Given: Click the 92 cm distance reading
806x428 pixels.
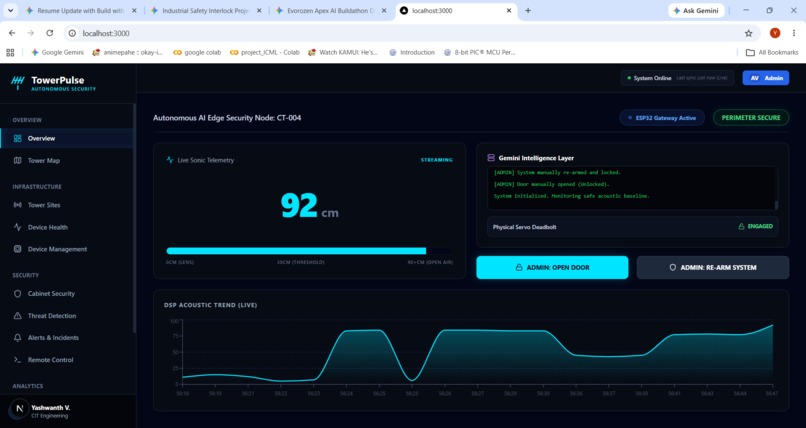Looking at the screenshot, I should point(309,206).
